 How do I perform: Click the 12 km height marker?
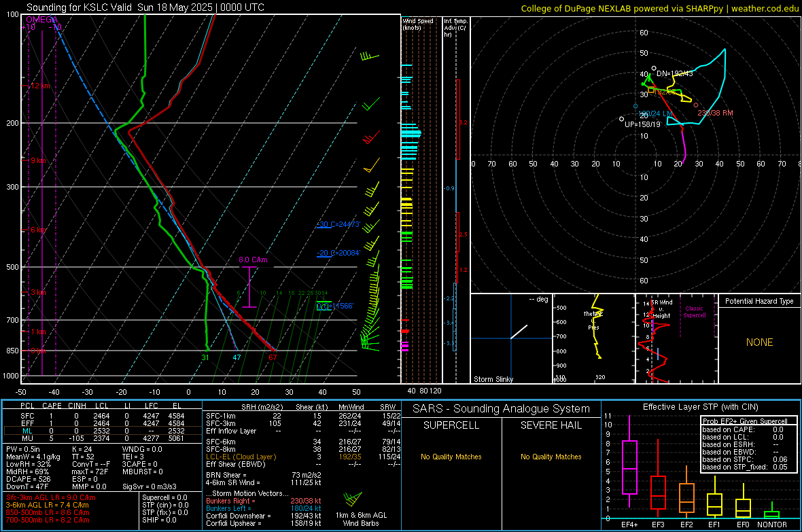(40, 86)
